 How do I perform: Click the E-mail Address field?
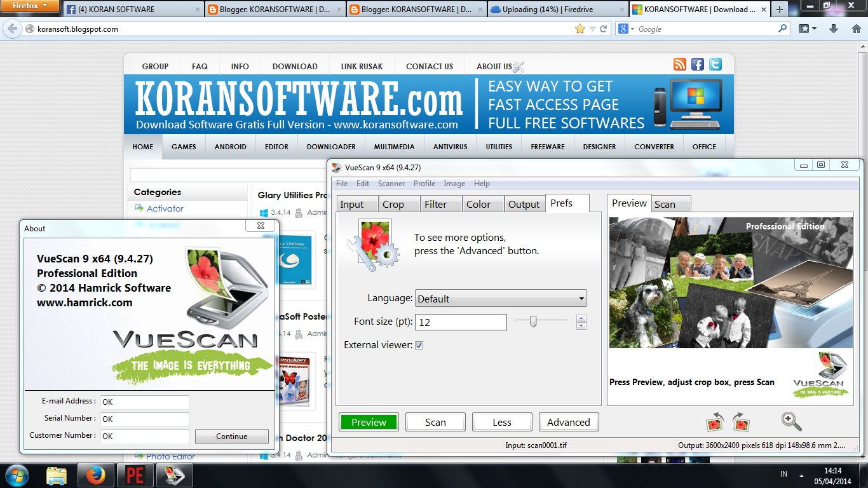tap(144, 402)
